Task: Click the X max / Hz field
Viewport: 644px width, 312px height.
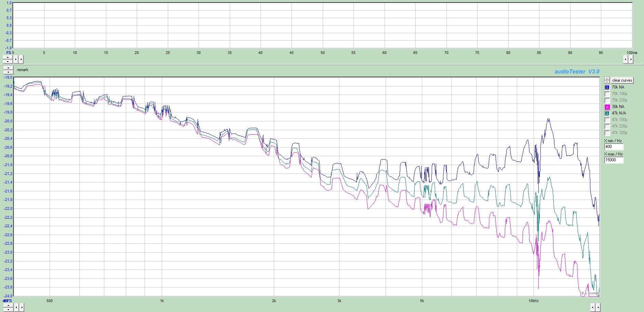Action: 614,160
